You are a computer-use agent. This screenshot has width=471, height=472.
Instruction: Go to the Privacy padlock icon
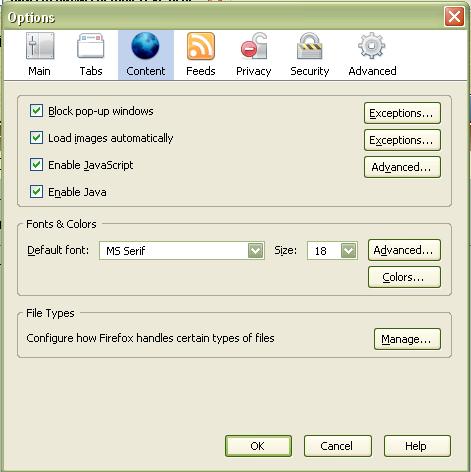pos(254,46)
